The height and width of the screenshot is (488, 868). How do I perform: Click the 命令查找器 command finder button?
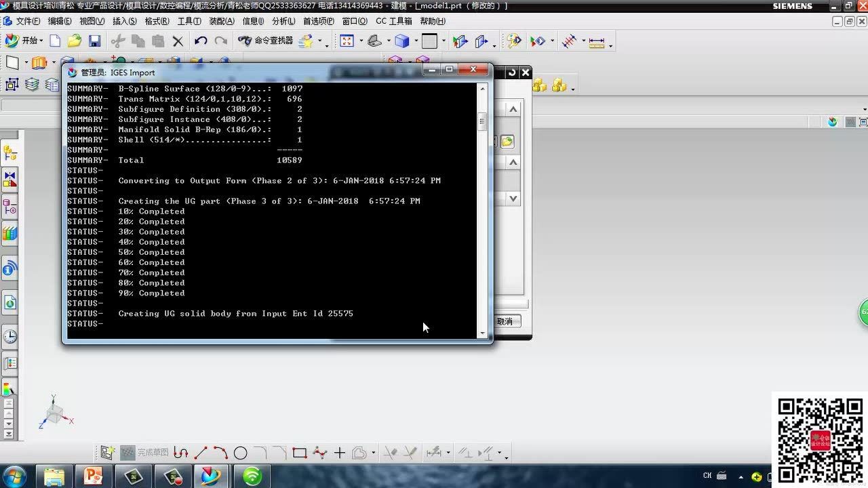click(x=266, y=41)
